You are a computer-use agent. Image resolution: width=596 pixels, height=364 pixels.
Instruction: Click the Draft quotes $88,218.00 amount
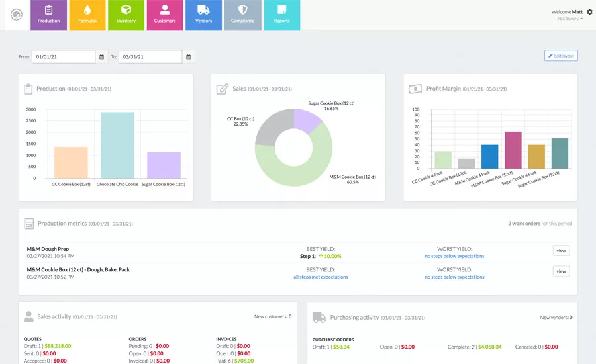pos(58,346)
